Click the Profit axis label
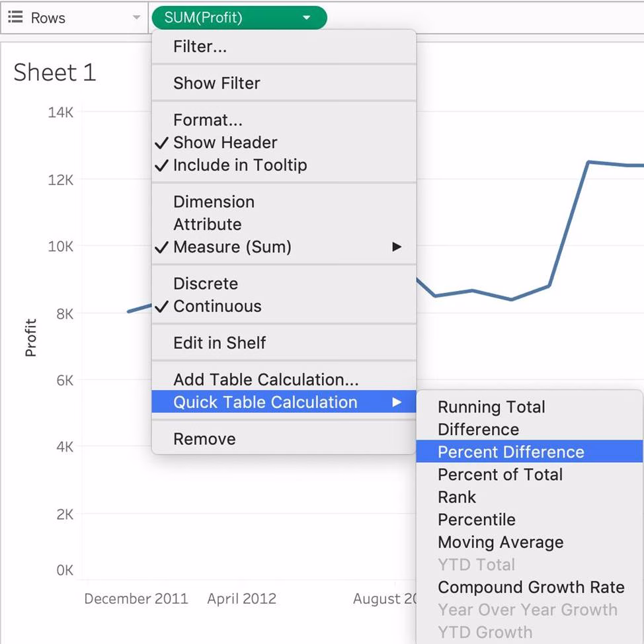This screenshot has height=644, width=644. [31, 338]
